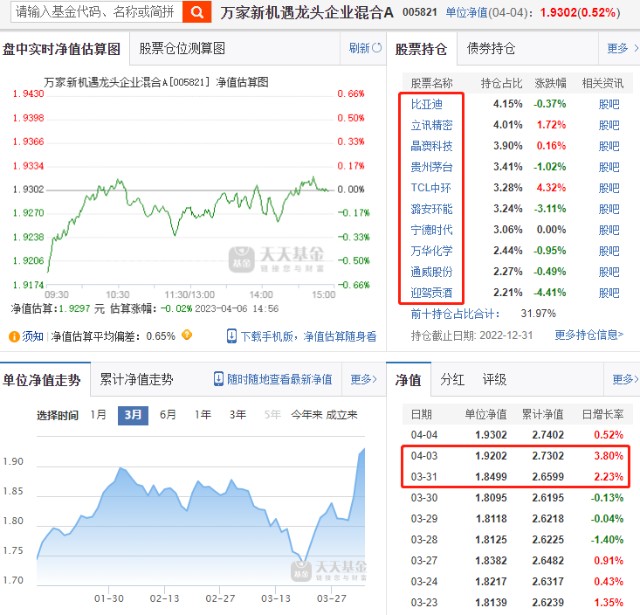Image resolution: width=640 pixels, height=615 pixels.
Task: Open the TCL中环 stock link
Action: click(431, 188)
